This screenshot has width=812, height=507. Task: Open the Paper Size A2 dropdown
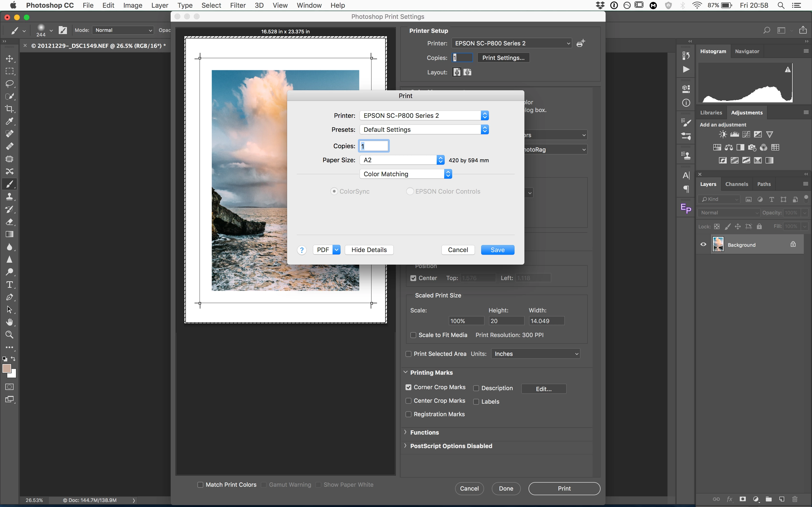[x=402, y=160]
